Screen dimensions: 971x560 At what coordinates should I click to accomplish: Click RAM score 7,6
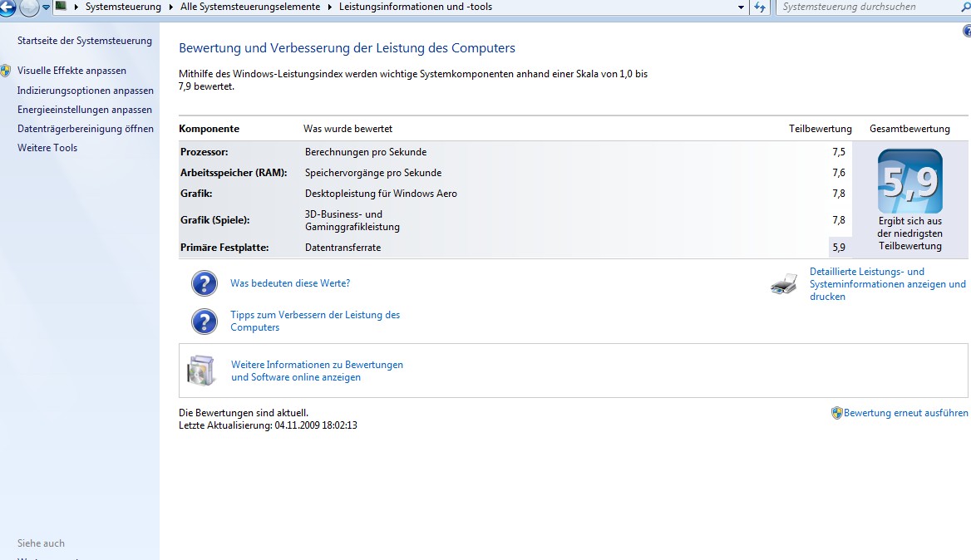(x=839, y=173)
